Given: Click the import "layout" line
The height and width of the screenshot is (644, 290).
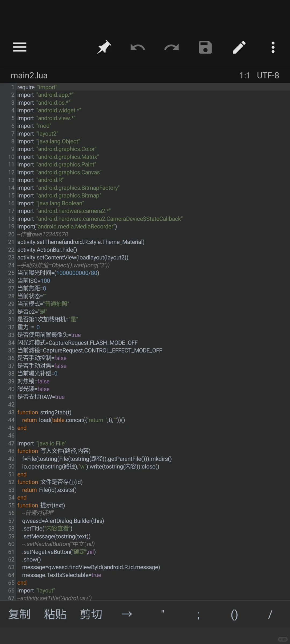Looking at the screenshot, I should pos(36,590).
